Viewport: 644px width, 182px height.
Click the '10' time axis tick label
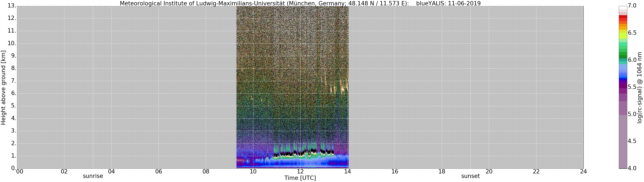click(x=253, y=172)
